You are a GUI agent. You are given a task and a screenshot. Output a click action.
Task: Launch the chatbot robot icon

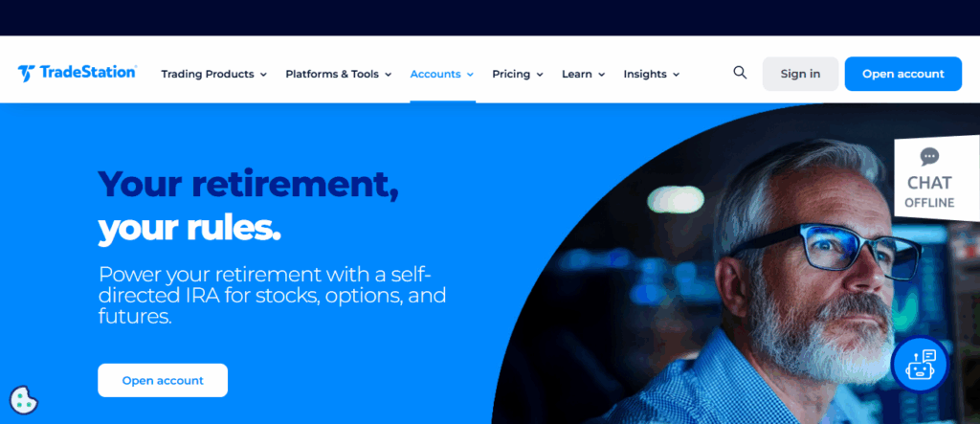click(920, 365)
